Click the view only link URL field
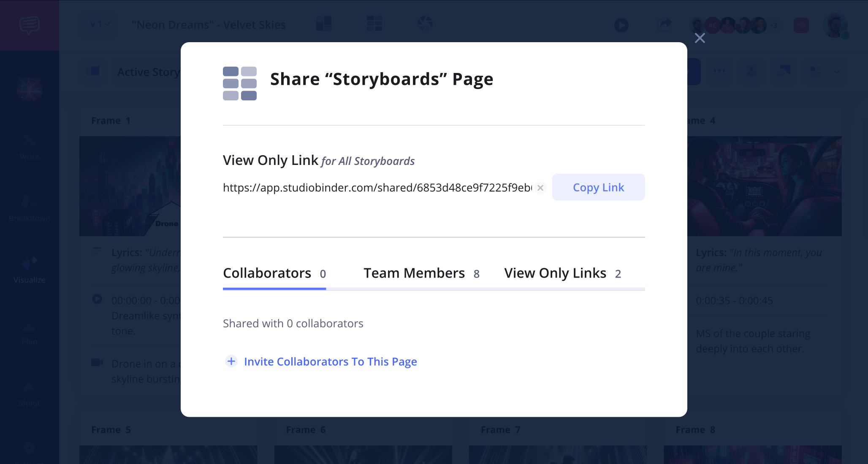The width and height of the screenshot is (868, 464). point(377,188)
